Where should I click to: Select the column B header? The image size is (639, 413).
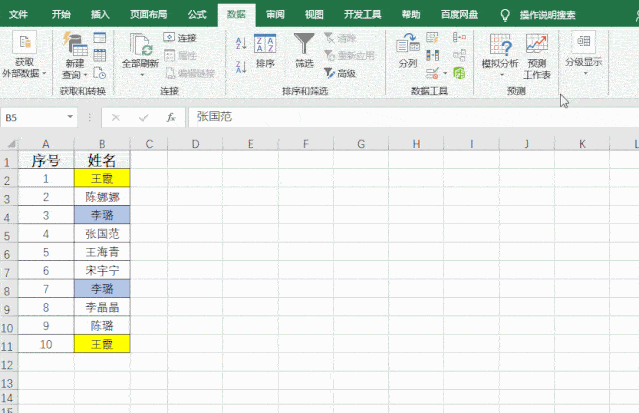(x=102, y=144)
